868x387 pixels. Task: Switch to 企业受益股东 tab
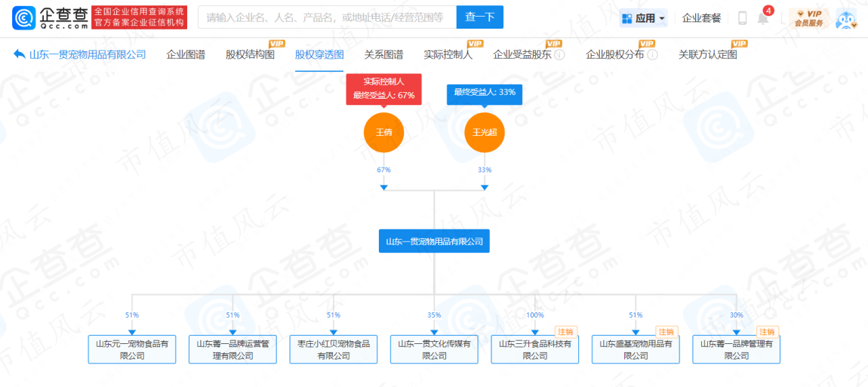(x=522, y=54)
